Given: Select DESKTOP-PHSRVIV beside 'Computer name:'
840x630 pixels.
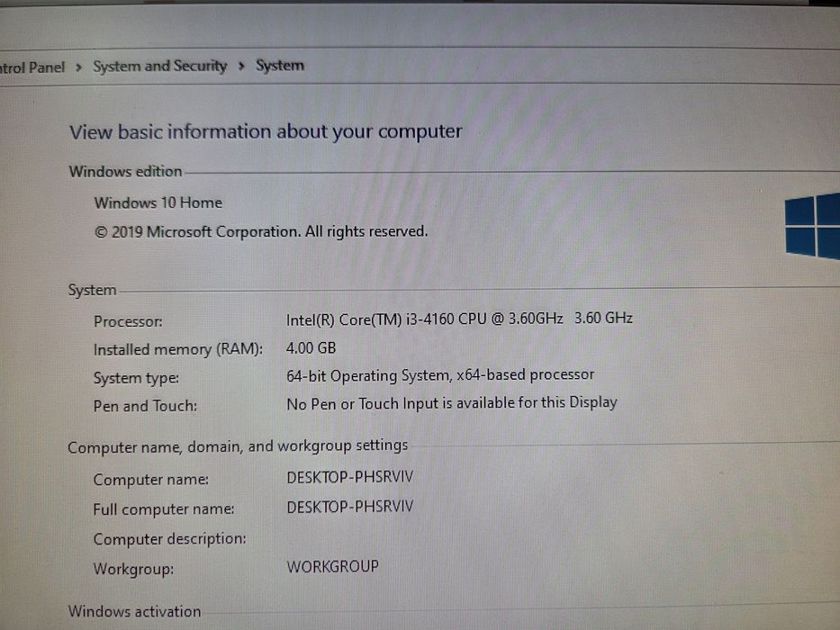Looking at the screenshot, I should click(x=350, y=477).
